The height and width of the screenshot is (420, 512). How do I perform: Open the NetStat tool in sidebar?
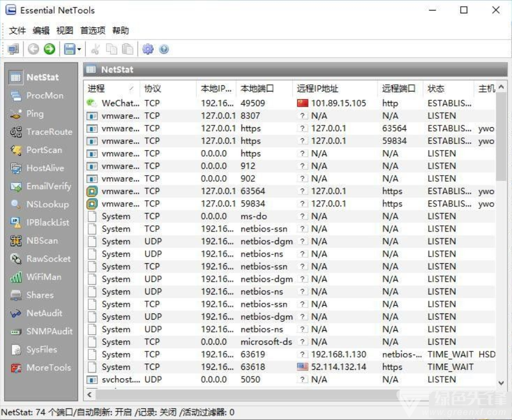pos(35,78)
